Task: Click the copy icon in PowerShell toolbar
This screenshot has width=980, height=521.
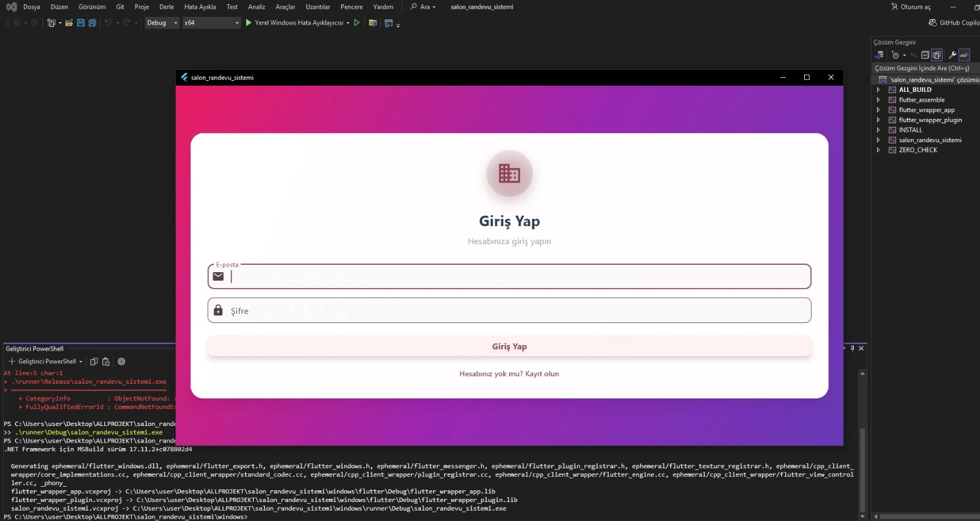Action: click(94, 362)
